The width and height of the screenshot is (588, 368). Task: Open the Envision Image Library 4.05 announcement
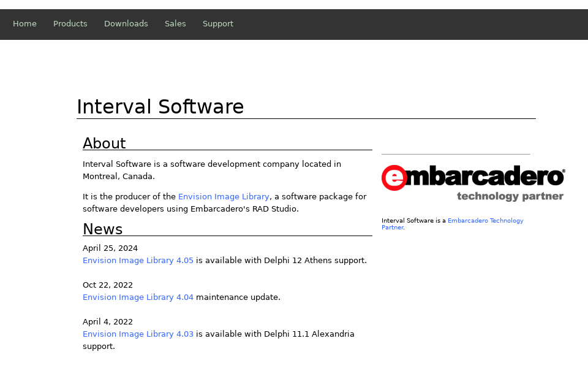138,260
